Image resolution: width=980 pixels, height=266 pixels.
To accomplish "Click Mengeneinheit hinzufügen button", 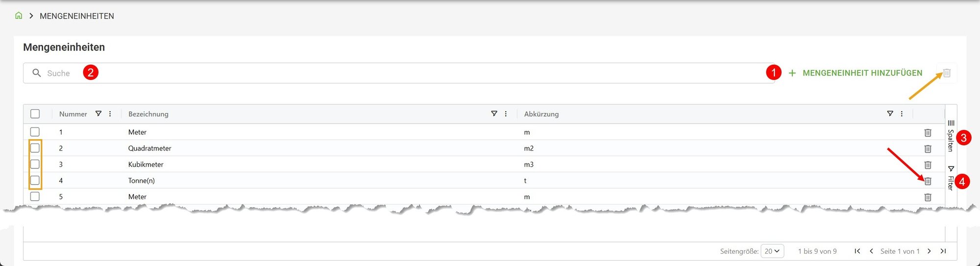I will click(856, 73).
